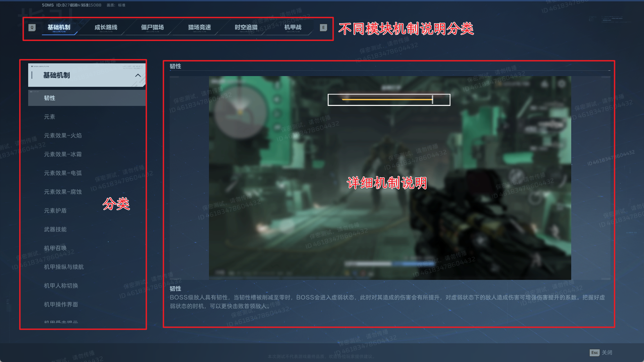
Task: Choose 元素效果-电弧 from the sidebar
Action: pyautogui.click(x=63, y=173)
